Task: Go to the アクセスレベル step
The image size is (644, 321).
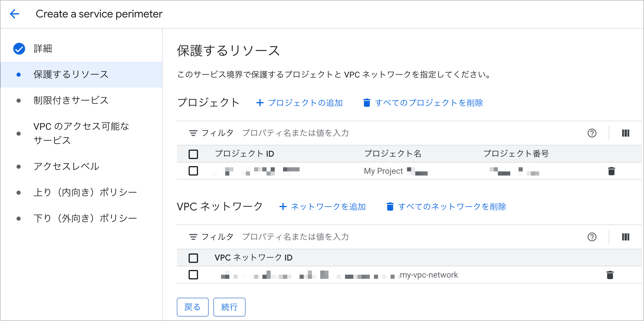Action: tap(66, 166)
